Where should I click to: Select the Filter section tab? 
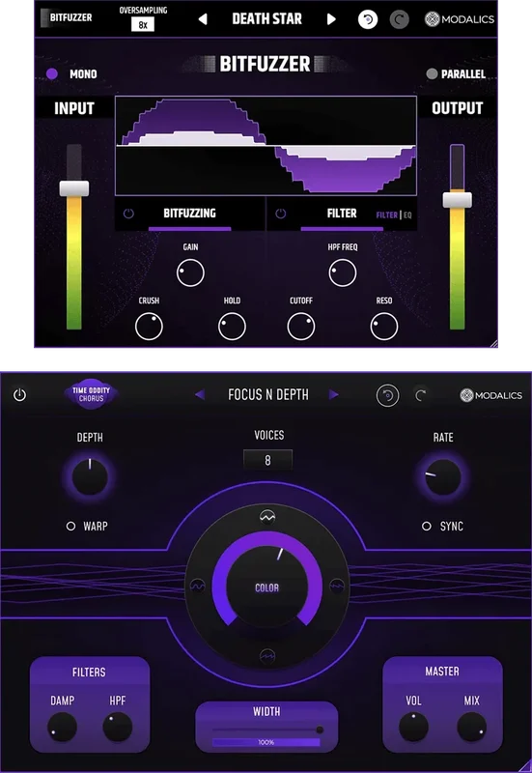342,214
